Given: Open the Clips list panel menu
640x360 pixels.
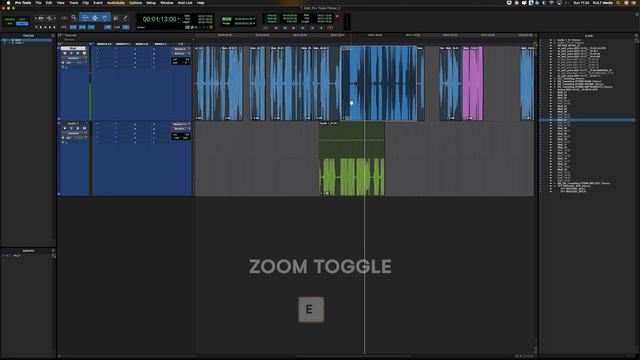Looking at the screenshot, I should coord(636,36).
